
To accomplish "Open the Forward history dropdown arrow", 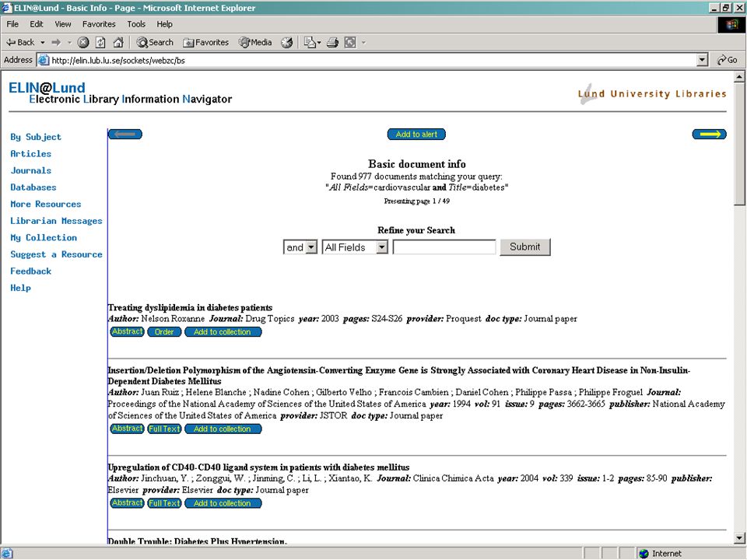I will (69, 42).
